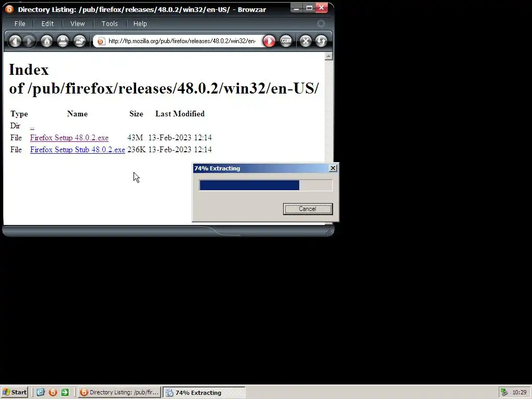
Task: Click the window resize grip at bottom corner
Action: click(328, 232)
